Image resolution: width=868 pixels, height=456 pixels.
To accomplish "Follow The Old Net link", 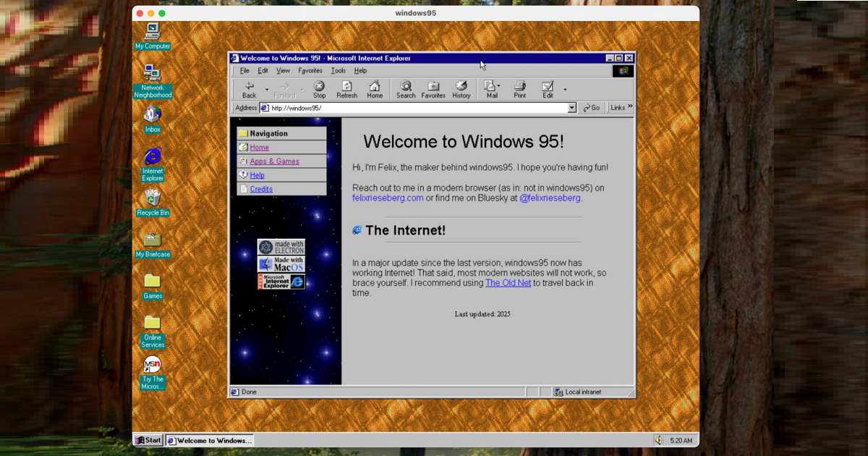I will coord(508,283).
